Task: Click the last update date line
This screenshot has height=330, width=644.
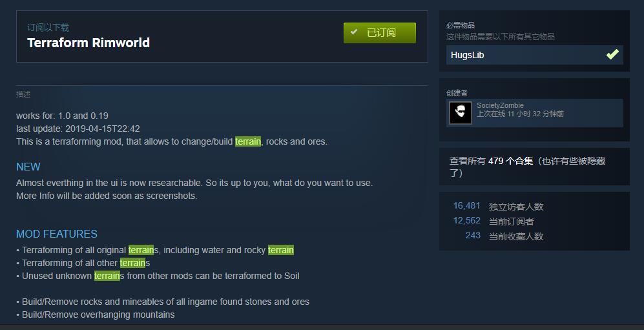Action: pyautogui.click(x=78, y=129)
